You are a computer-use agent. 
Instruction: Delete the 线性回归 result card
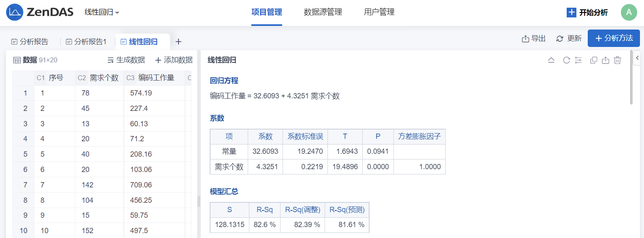click(617, 60)
